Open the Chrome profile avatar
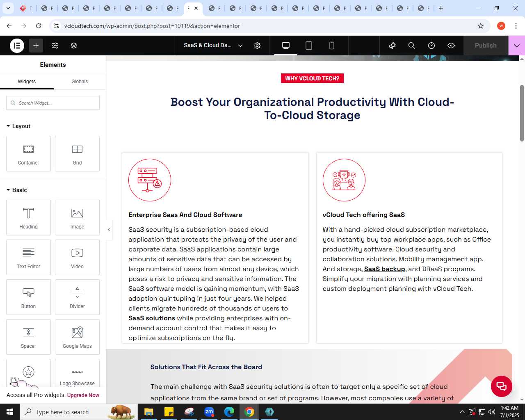525x420 pixels. coord(501,26)
